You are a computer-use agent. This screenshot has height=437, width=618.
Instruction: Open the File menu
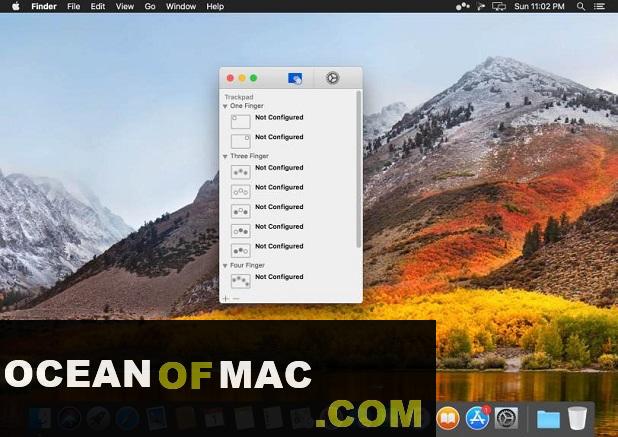(x=74, y=6)
